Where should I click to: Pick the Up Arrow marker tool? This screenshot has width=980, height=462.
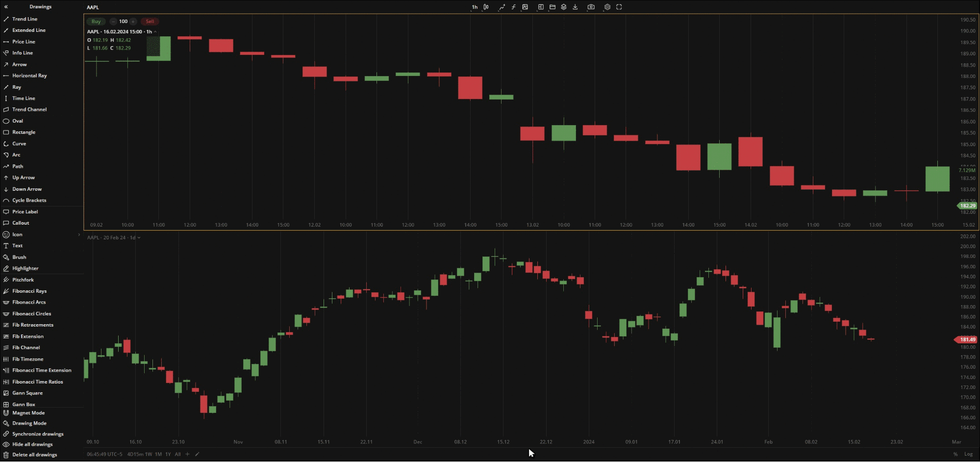(x=24, y=178)
